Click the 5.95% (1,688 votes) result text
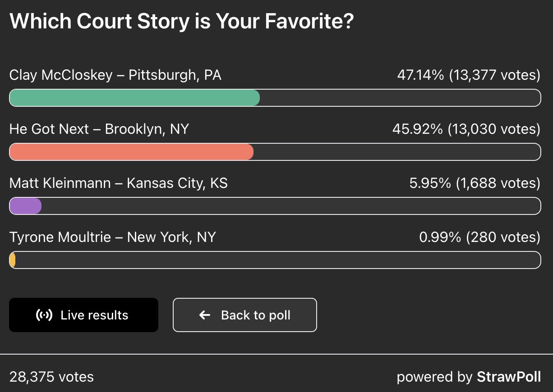The image size is (553, 392). click(474, 183)
